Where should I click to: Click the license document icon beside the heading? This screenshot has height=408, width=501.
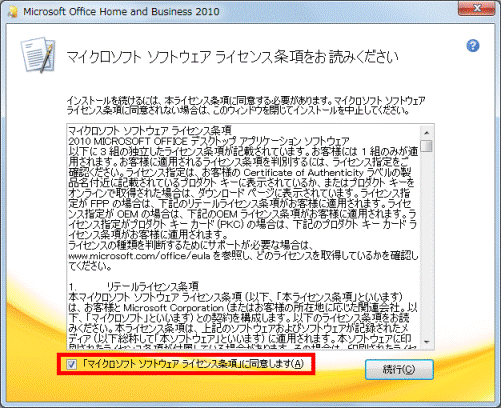pyautogui.click(x=38, y=55)
